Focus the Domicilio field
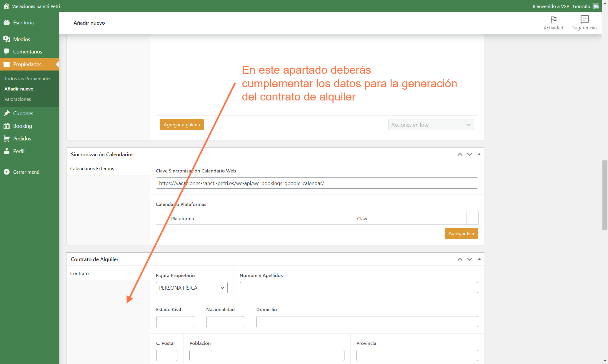This screenshot has width=608, height=364. pos(367,322)
